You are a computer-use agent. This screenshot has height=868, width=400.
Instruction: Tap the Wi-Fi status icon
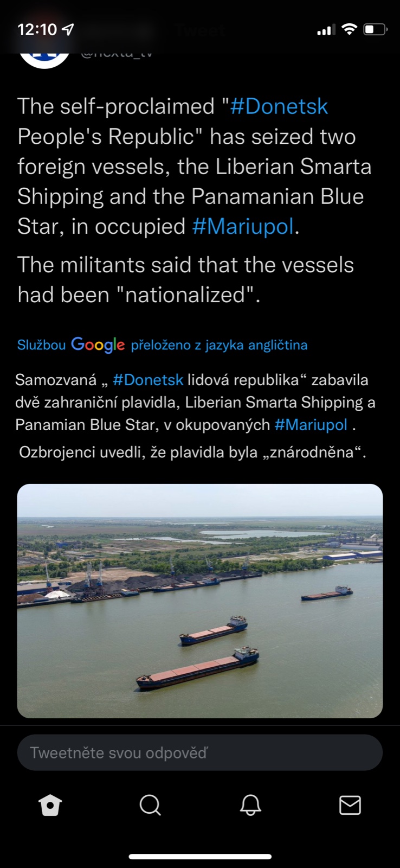[x=350, y=29]
